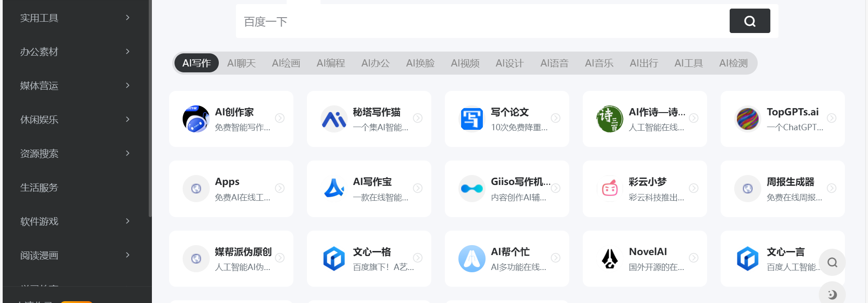This screenshot has width=868, height=303.
Task: Click the 免费智能写作 description text
Action: pos(243,128)
